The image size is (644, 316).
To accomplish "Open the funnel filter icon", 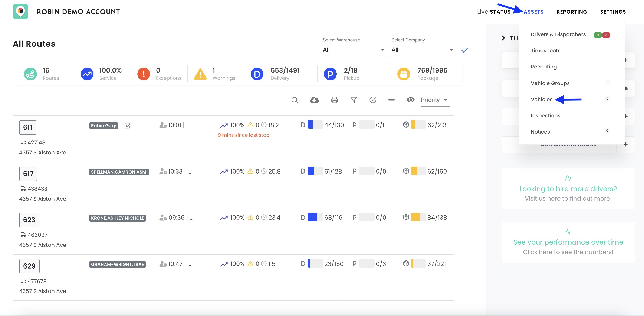I will click(354, 100).
